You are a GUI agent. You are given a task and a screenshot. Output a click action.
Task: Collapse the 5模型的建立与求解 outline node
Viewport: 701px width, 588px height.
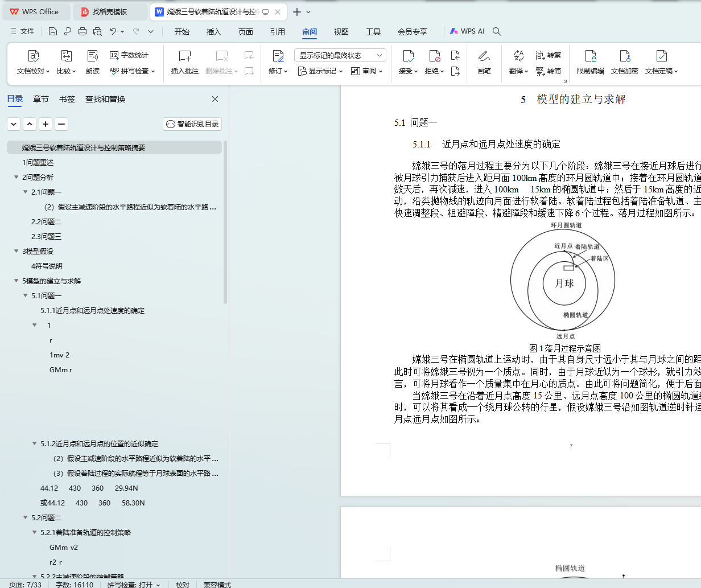16,281
